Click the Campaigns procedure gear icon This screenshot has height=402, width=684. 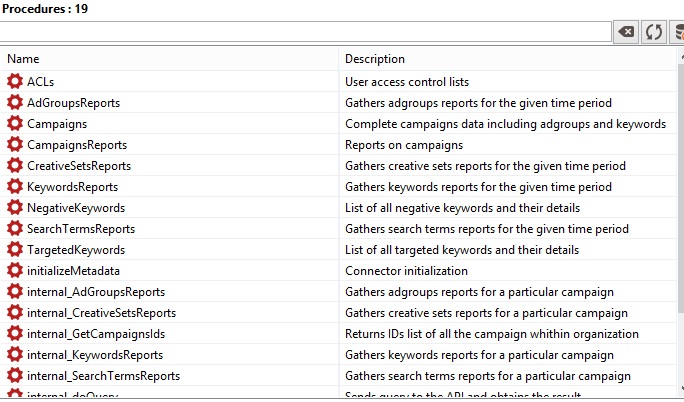14,124
